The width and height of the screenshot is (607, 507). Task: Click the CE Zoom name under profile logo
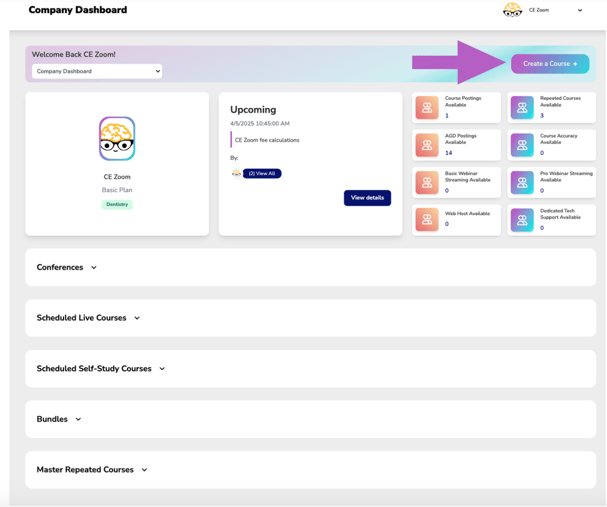pyautogui.click(x=117, y=177)
